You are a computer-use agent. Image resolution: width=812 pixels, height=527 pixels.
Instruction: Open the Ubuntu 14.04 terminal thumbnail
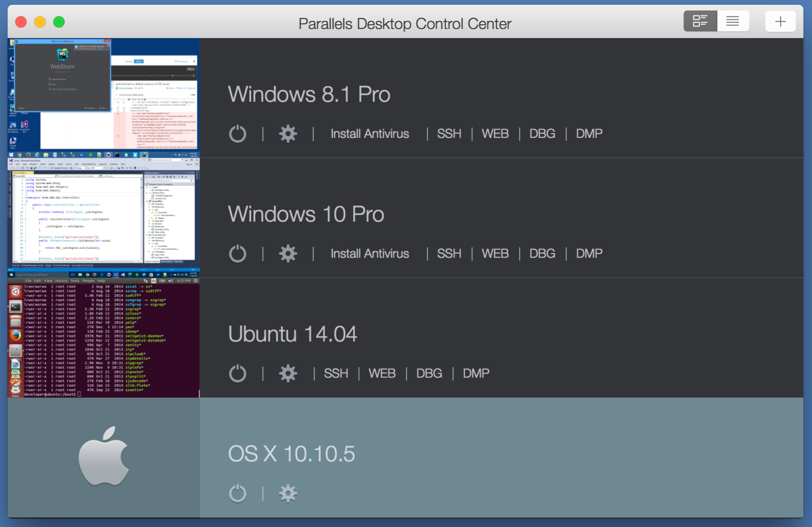point(104,337)
